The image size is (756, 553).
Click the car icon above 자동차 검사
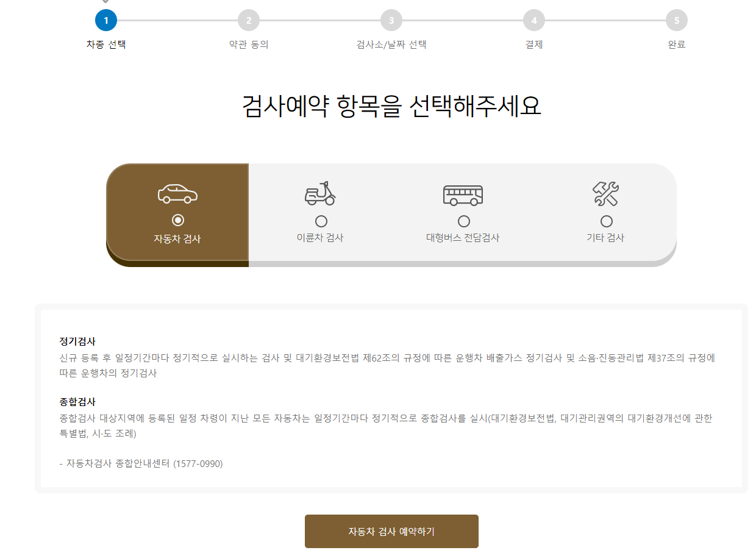(177, 193)
